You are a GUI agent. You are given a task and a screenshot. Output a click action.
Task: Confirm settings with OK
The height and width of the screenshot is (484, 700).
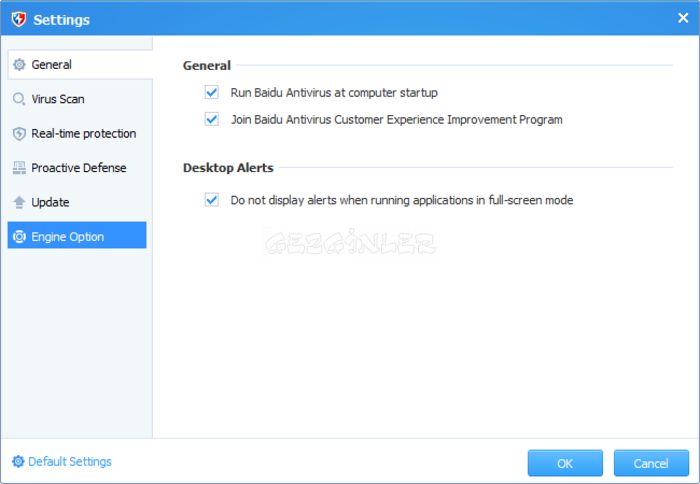click(x=565, y=463)
